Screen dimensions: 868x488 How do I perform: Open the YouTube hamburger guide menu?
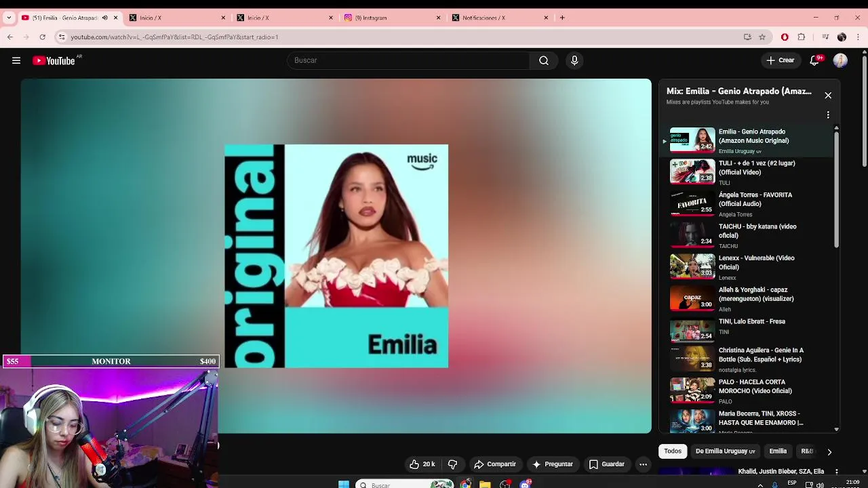16,60
